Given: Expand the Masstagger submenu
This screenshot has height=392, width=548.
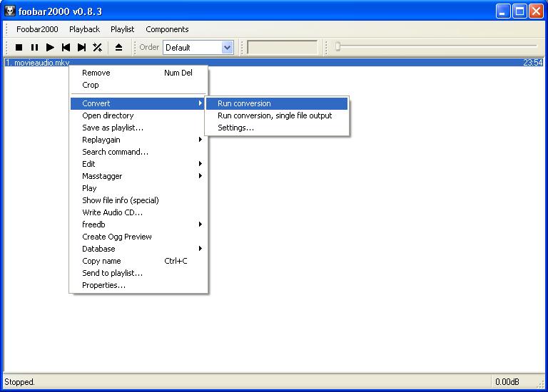Looking at the screenshot, I should (138, 176).
